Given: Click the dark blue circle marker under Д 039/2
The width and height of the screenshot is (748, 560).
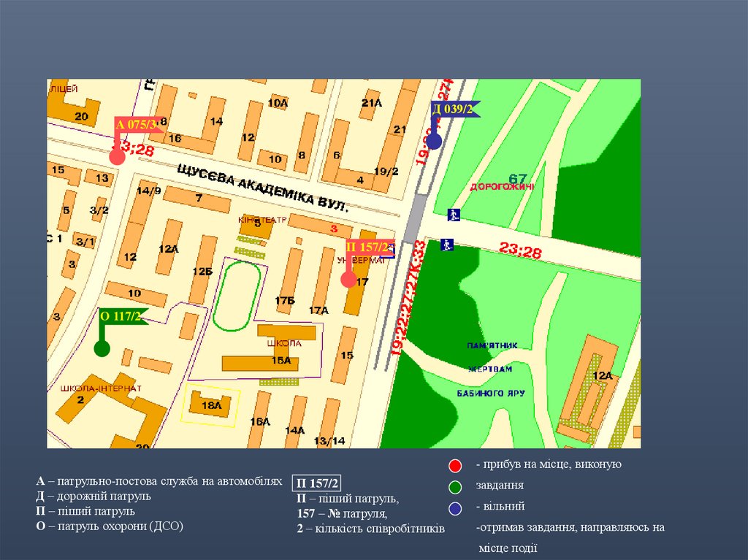Looking at the screenshot, I should (x=434, y=141).
